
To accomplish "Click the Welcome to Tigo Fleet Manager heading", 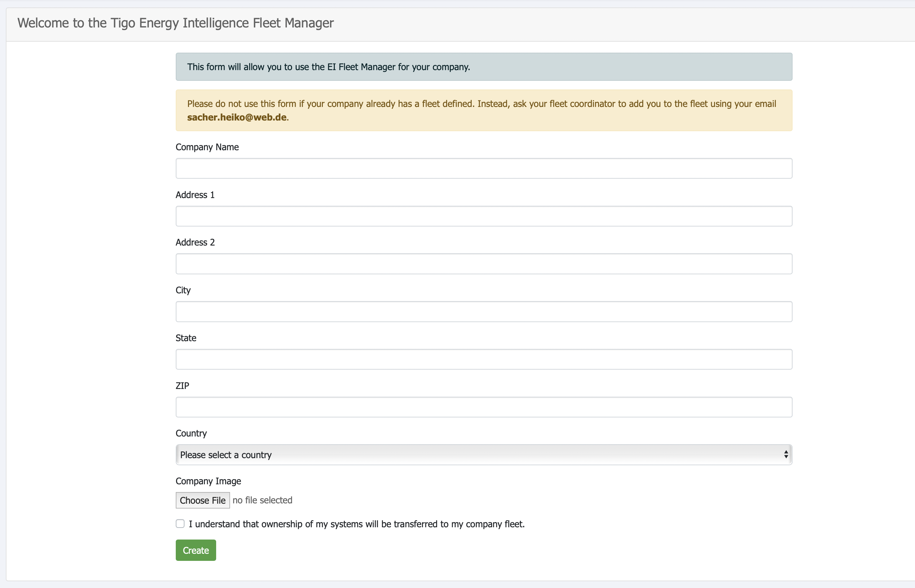I will 175,23.
